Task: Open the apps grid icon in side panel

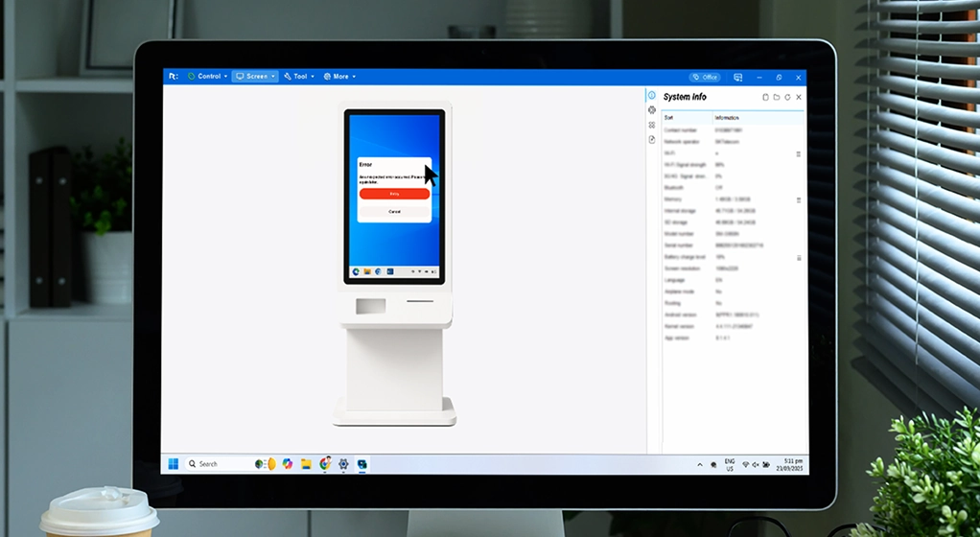Action: [x=651, y=125]
